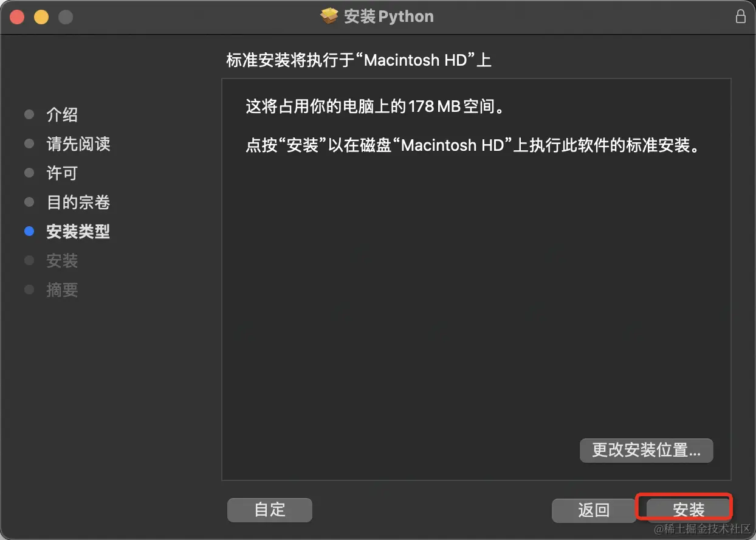756x540 pixels.
Task: Select the 介绍 step in the sidebar
Action: click(x=62, y=115)
